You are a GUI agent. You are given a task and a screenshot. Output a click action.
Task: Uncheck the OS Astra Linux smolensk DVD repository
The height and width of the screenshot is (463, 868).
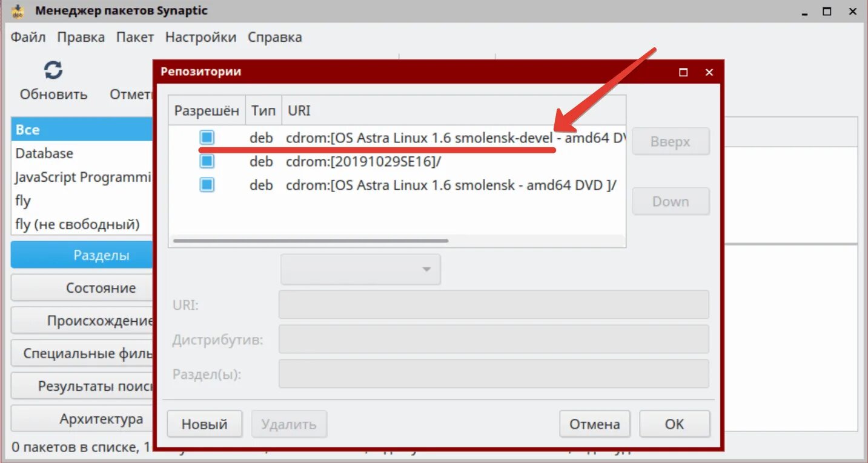(x=206, y=185)
